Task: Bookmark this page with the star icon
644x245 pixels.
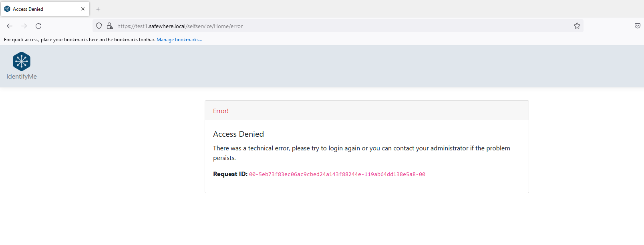Action: pyautogui.click(x=577, y=26)
